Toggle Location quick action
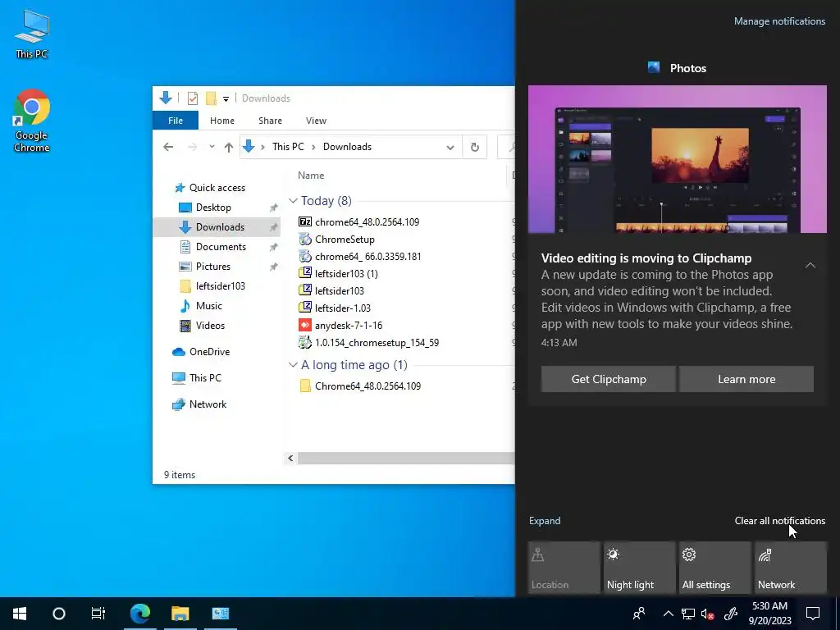Image resolution: width=840 pixels, height=630 pixels. coord(564,568)
